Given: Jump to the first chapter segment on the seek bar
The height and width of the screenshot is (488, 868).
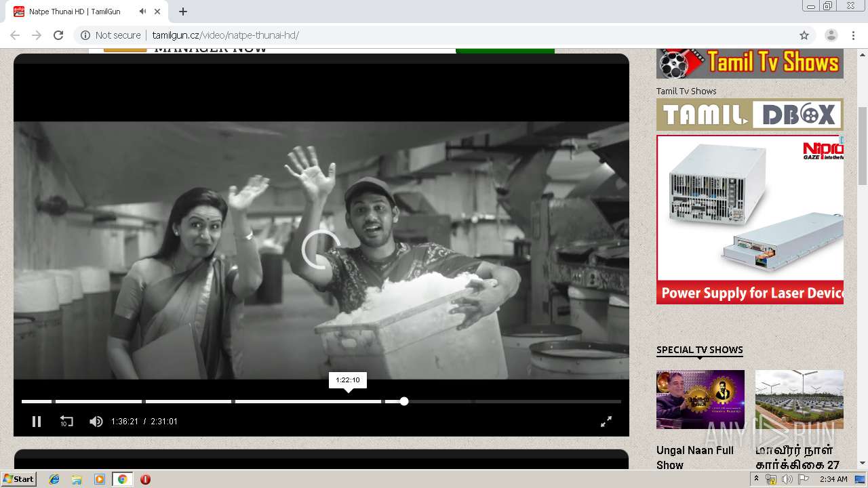Looking at the screenshot, I should [x=37, y=401].
